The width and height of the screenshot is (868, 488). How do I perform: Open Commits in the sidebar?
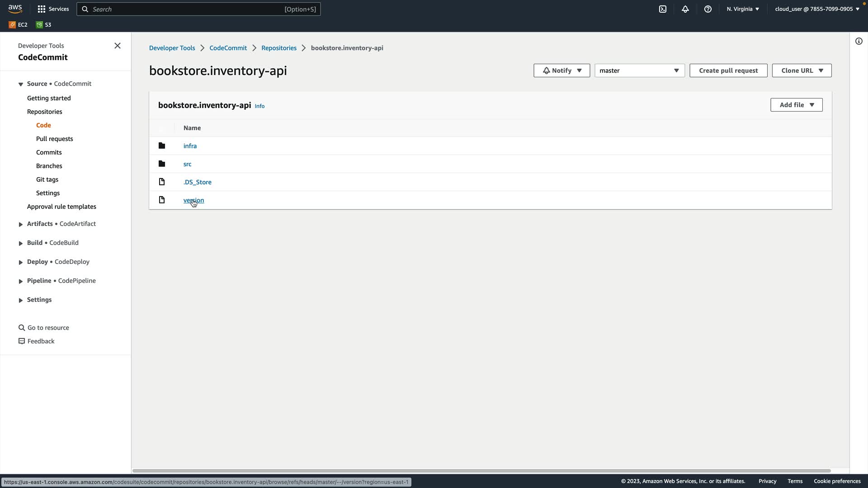(x=49, y=152)
